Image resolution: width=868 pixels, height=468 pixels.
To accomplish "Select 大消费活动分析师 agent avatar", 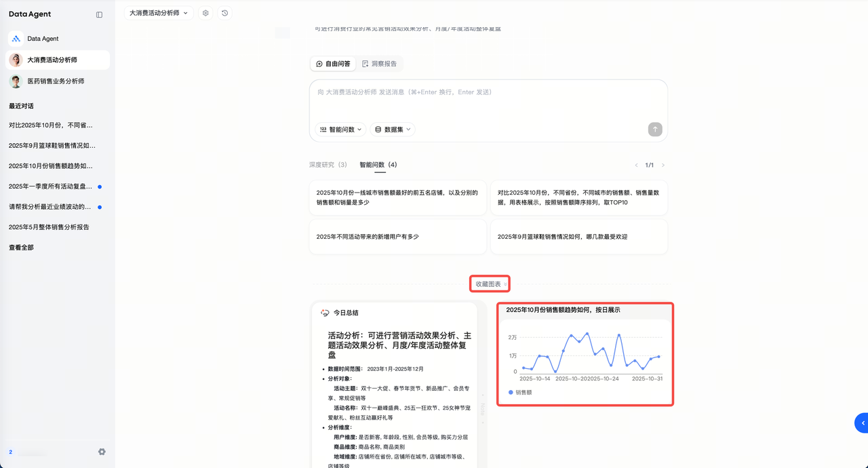I will (x=16, y=60).
